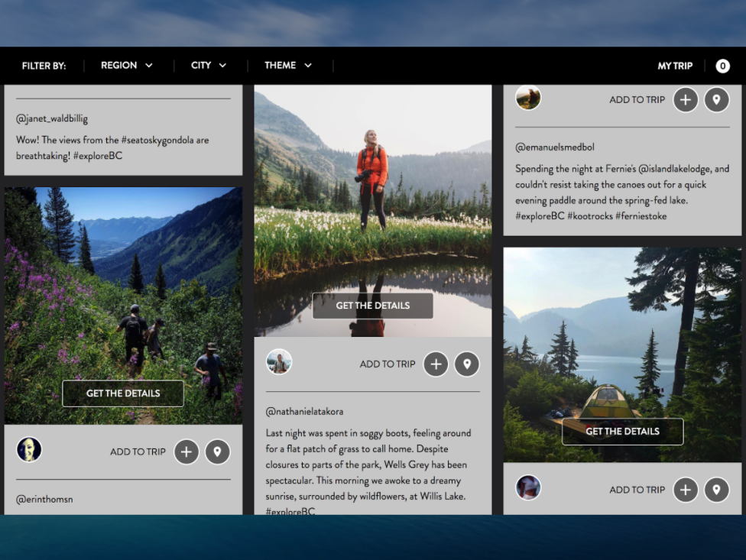Viewport: 746px width, 560px height.
Task: Open the @nathanielatakora username
Action: (304, 412)
